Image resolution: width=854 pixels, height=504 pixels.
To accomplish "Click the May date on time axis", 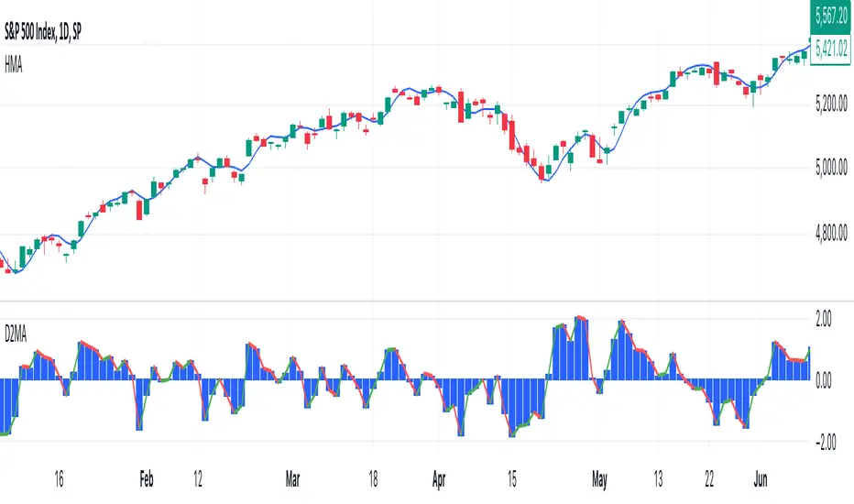I will (600, 479).
